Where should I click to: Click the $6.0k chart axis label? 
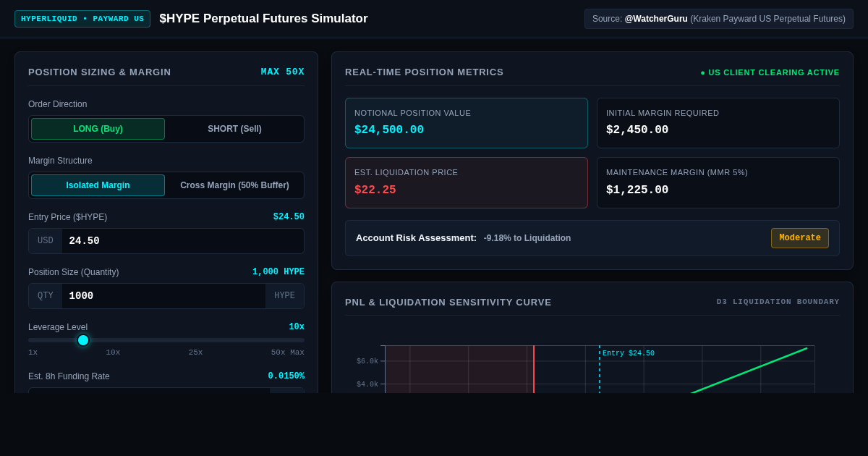[x=367, y=361]
